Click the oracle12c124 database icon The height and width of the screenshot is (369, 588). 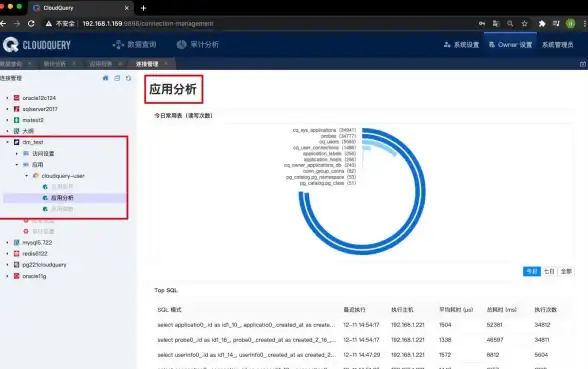coord(16,98)
